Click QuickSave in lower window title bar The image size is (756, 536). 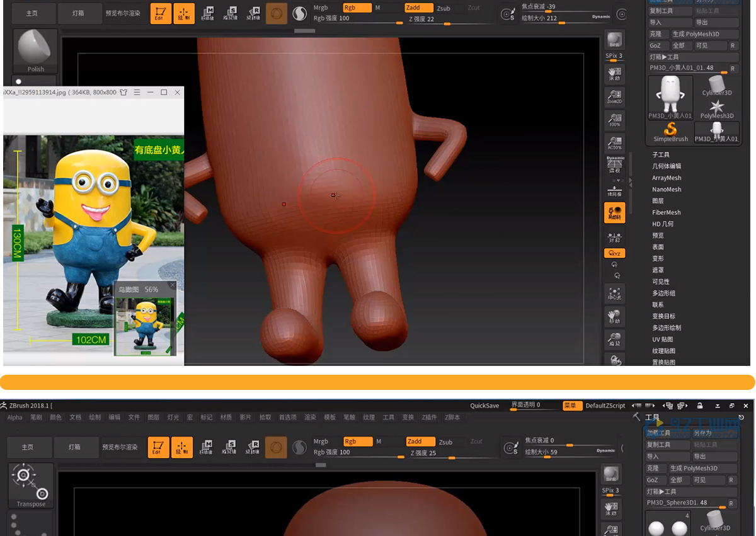point(484,406)
